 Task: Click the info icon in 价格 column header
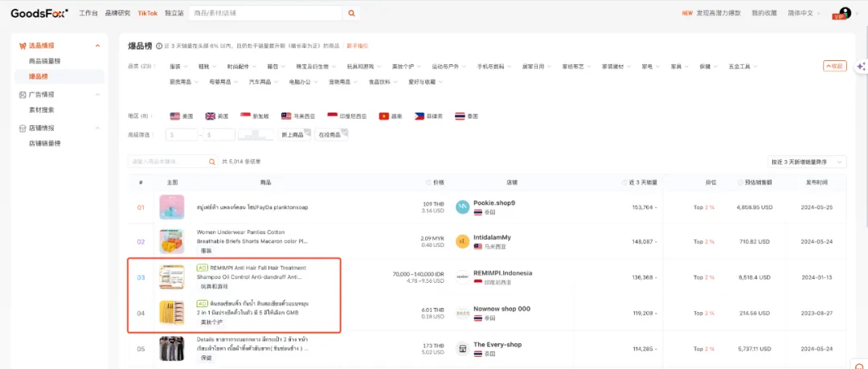click(x=428, y=182)
